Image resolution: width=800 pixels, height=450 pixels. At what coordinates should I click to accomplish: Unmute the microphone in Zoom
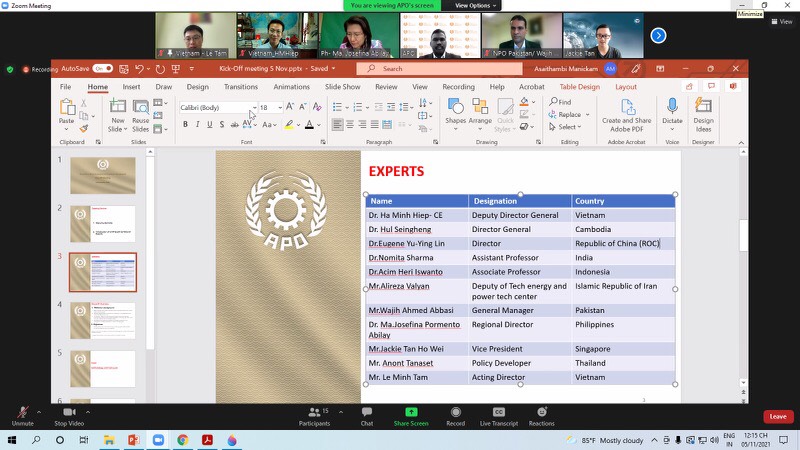22,416
